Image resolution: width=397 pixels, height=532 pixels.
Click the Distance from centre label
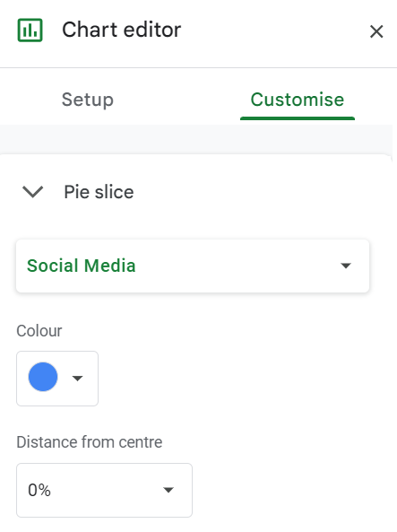click(x=90, y=442)
